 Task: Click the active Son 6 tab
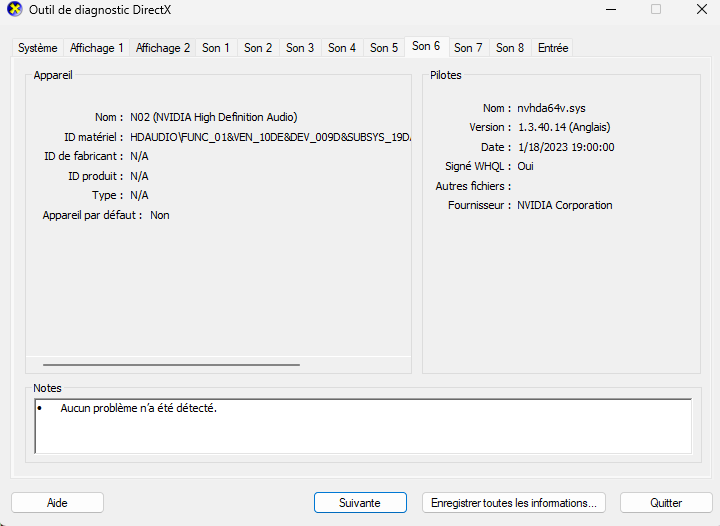(x=426, y=46)
